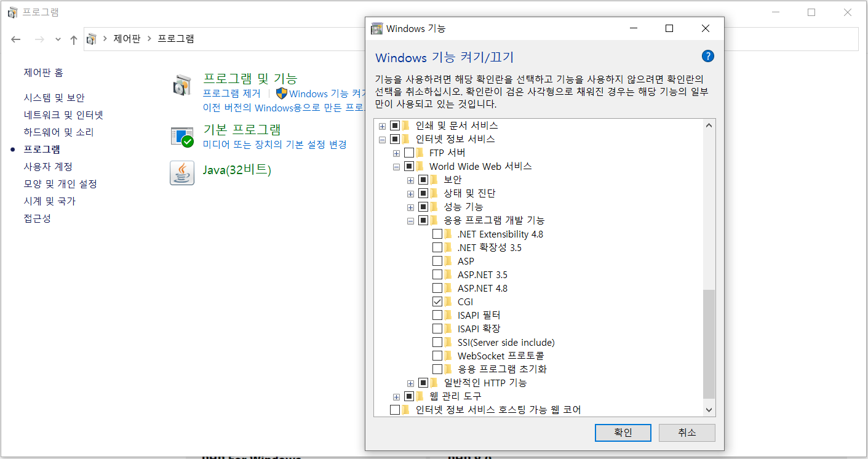Click the Windows 기능 title bar icon
The image size is (868, 459).
click(x=376, y=28)
